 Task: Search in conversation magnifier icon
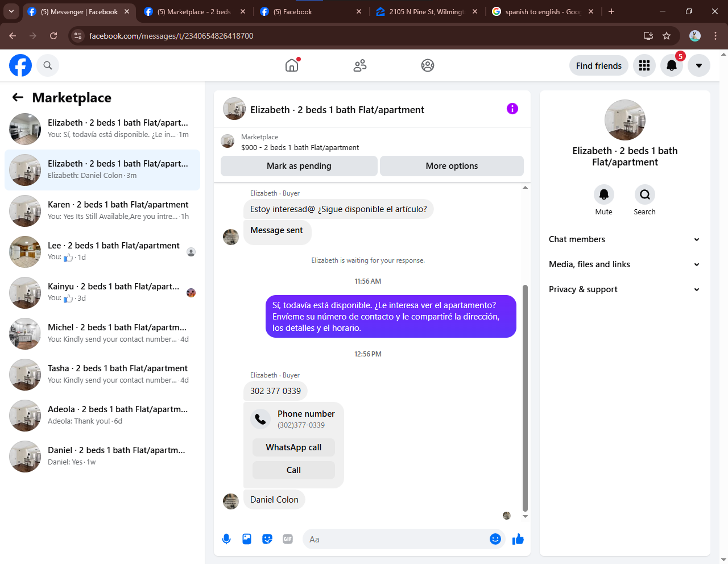click(x=645, y=194)
